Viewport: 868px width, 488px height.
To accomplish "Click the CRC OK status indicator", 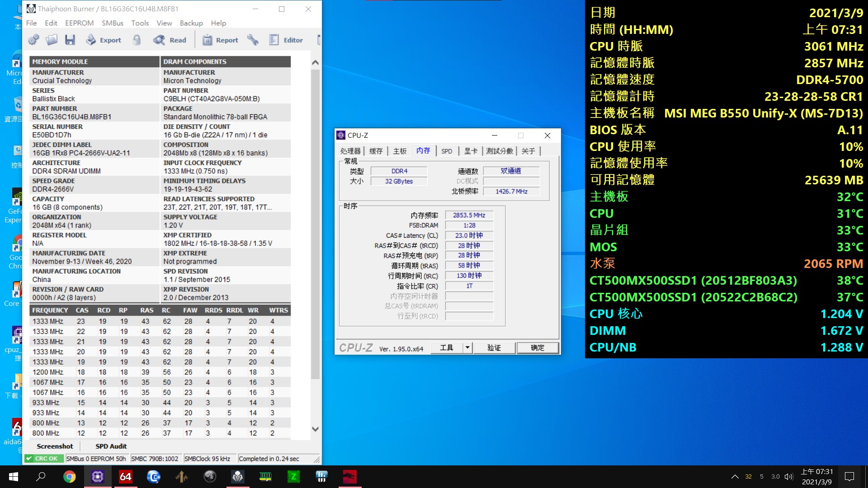I will click(x=44, y=459).
